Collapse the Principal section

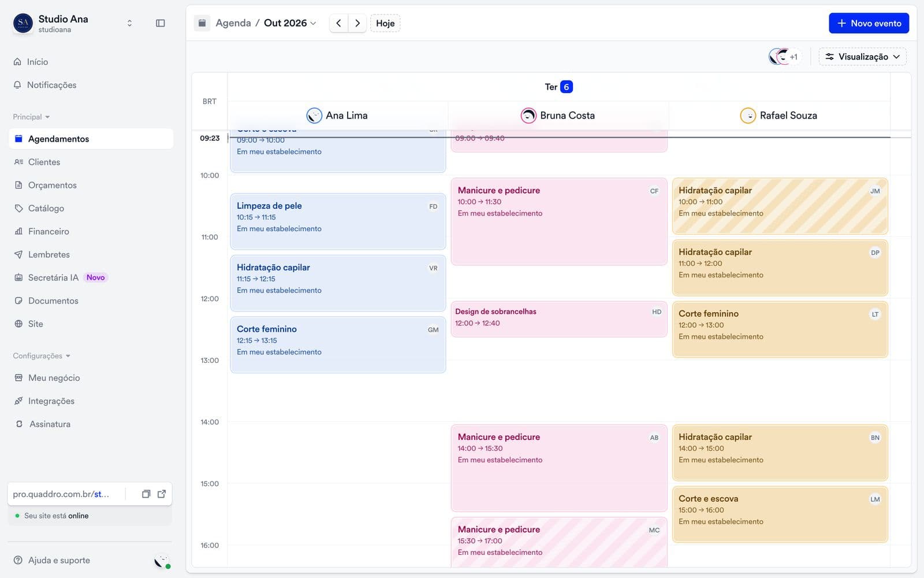point(31,117)
